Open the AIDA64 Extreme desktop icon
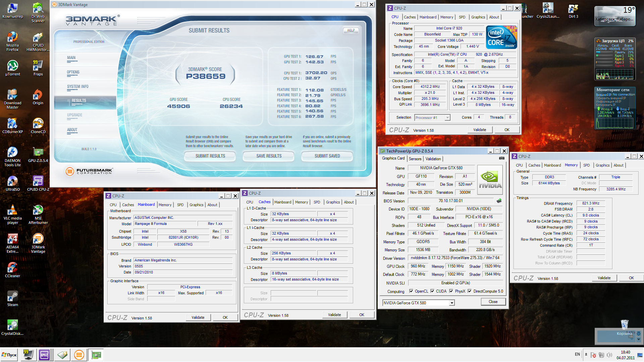This screenshot has height=362, width=644. pyautogui.click(x=12, y=243)
